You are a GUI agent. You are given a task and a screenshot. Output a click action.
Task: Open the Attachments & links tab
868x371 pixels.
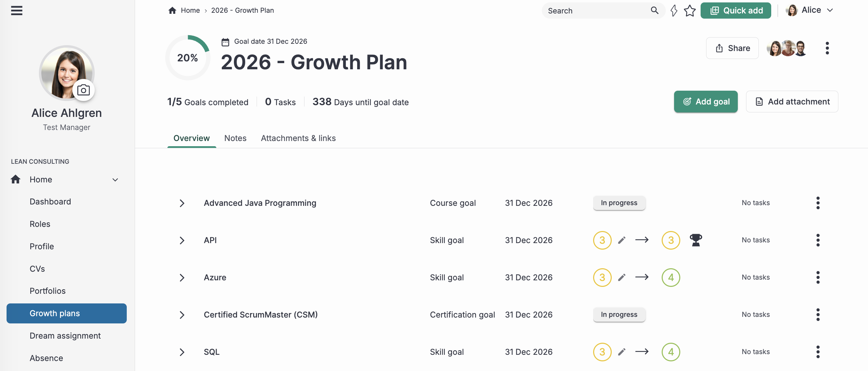pyautogui.click(x=298, y=138)
